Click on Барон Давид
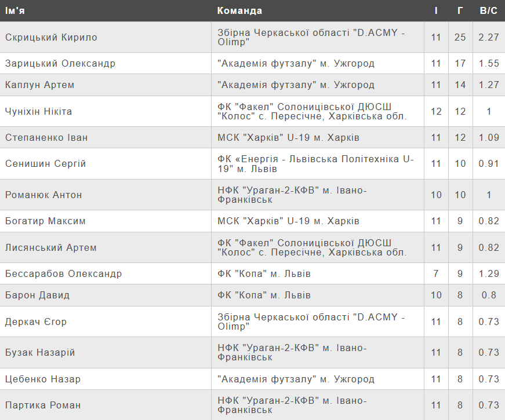The image size is (505, 420). 37,295
